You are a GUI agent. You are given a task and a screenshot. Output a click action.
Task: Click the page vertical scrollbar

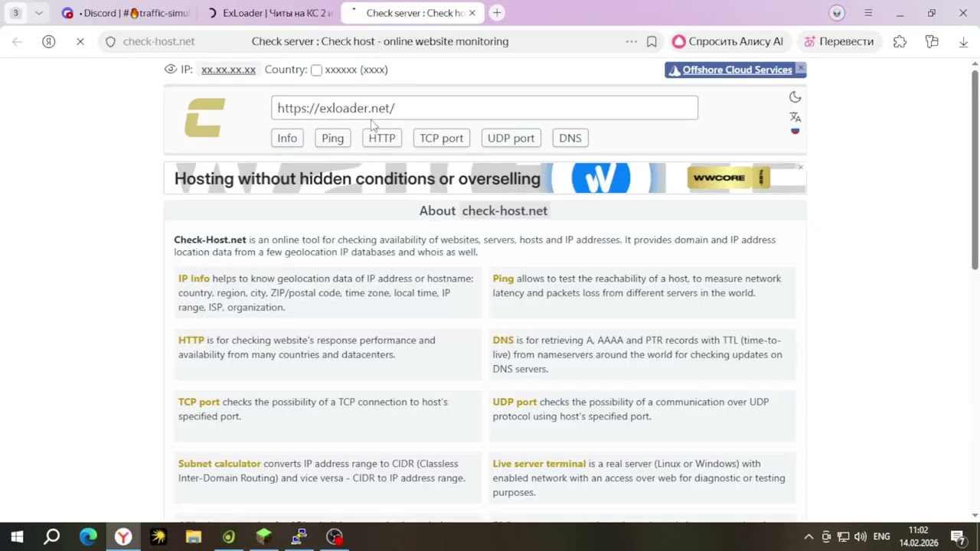pyautogui.click(x=975, y=169)
